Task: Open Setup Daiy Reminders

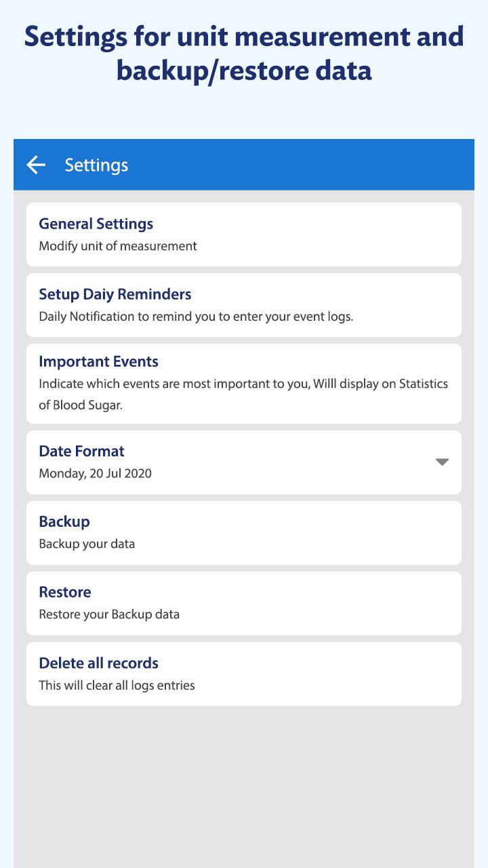Action: pyautogui.click(x=115, y=294)
